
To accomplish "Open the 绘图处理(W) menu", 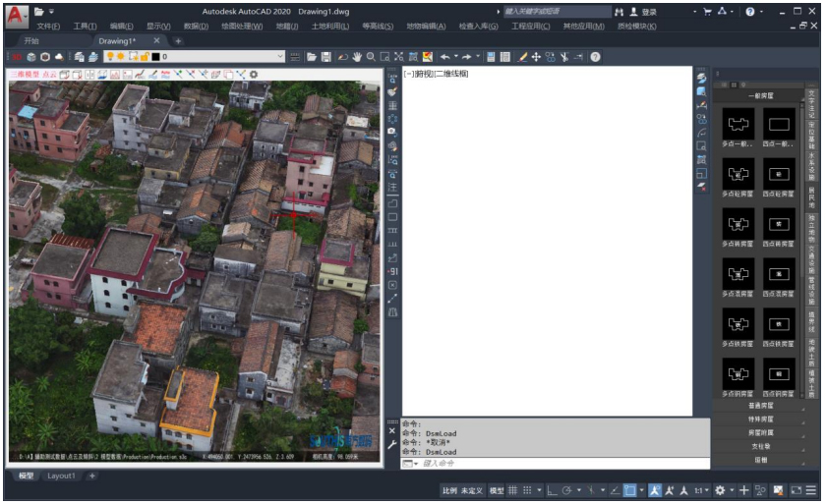I will point(242,27).
